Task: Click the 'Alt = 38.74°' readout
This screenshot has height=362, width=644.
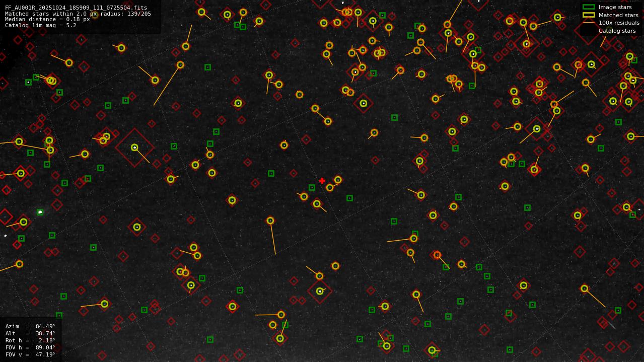Action: tap(30, 333)
